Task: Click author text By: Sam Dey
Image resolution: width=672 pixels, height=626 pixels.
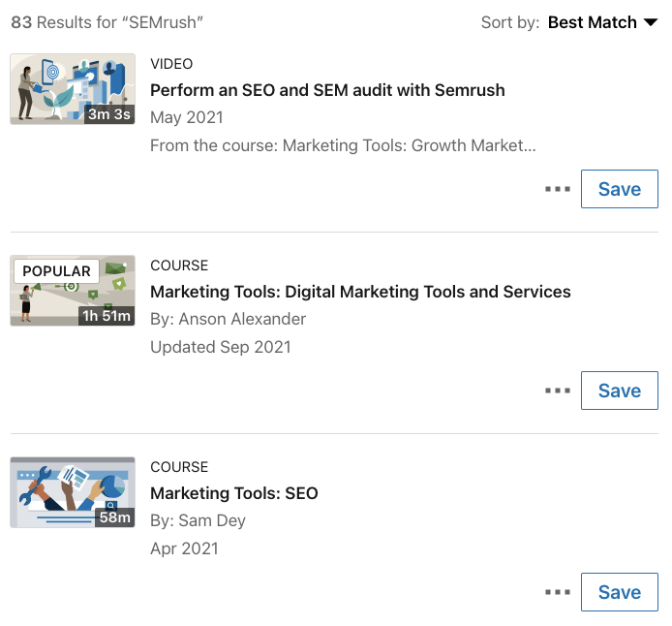Action: click(x=198, y=521)
